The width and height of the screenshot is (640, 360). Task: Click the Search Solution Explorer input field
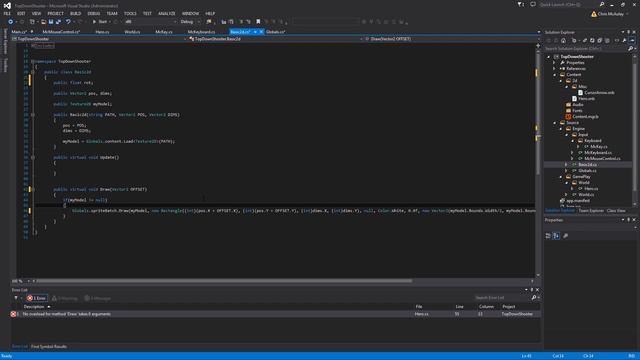(586, 49)
